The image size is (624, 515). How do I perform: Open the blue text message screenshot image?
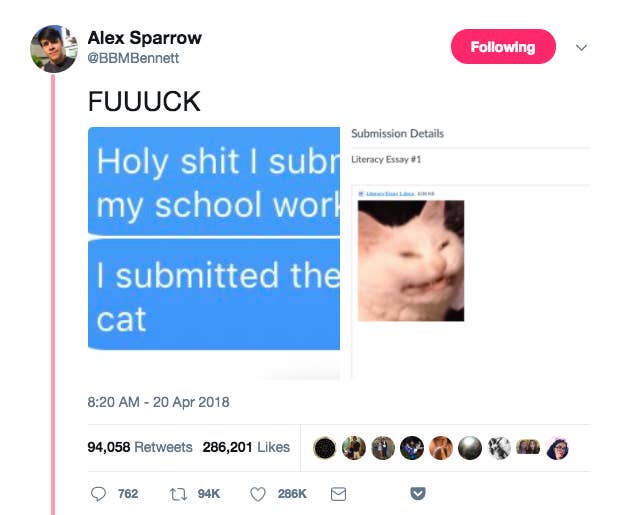214,253
